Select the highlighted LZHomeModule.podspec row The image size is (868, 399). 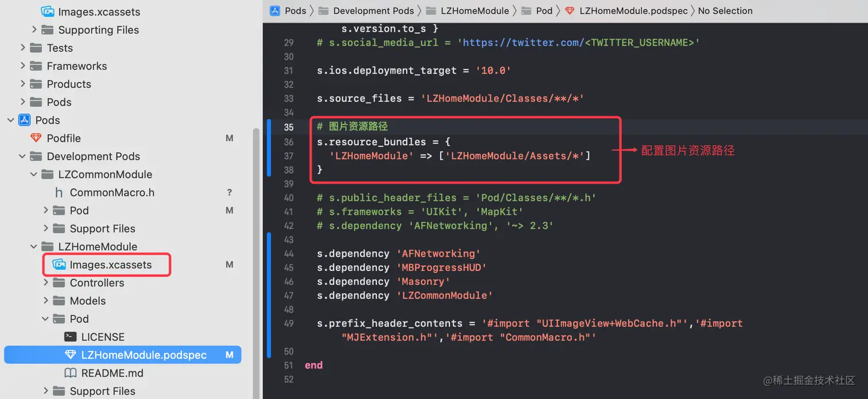click(123, 355)
